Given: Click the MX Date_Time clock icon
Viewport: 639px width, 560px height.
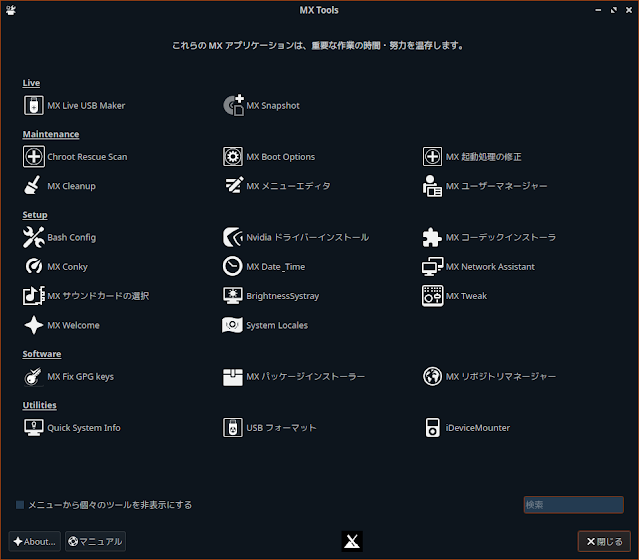Looking at the screenshot, I should click(233, 266).
